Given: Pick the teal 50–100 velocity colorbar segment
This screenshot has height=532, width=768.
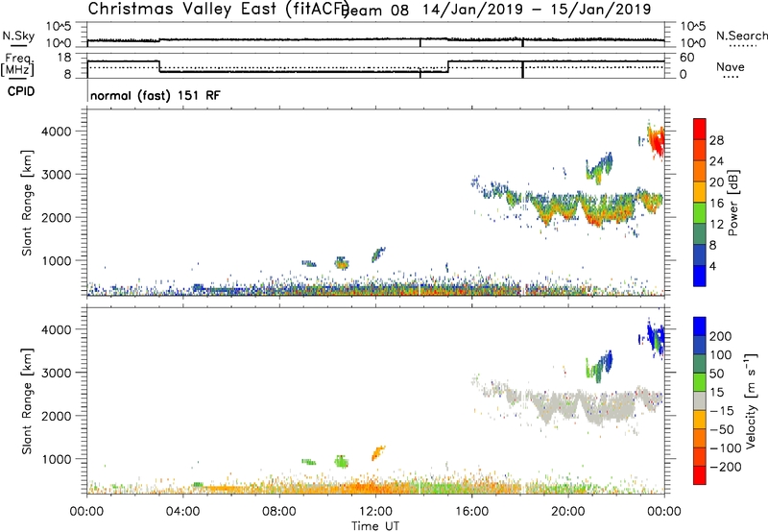Looking at the screenshot, I should pos(700,364).
